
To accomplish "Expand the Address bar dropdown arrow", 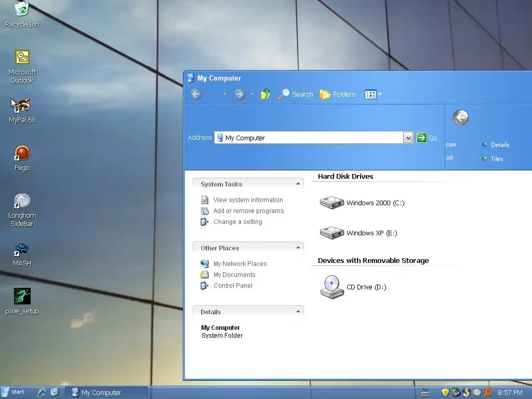I will coord(408,138).
